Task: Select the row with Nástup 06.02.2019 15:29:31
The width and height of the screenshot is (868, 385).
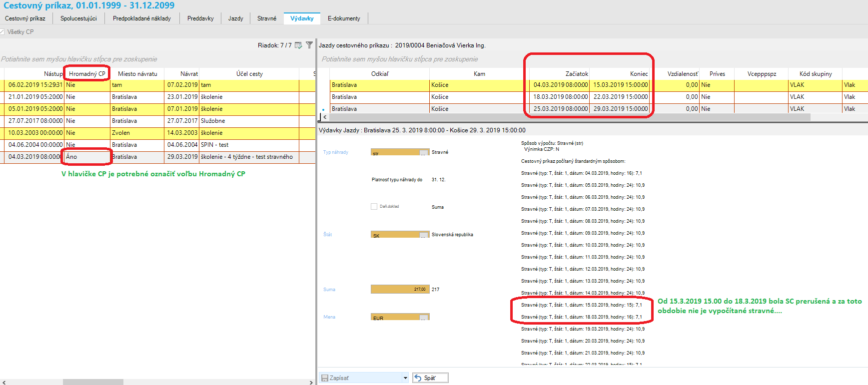Action: [x=157, y=85]
